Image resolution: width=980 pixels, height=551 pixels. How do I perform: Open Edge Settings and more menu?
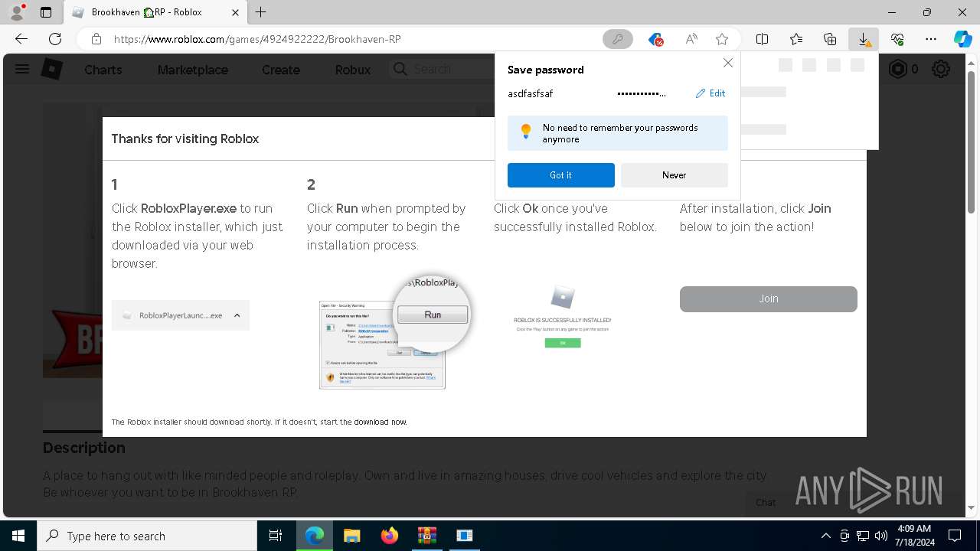click(931, 39)
